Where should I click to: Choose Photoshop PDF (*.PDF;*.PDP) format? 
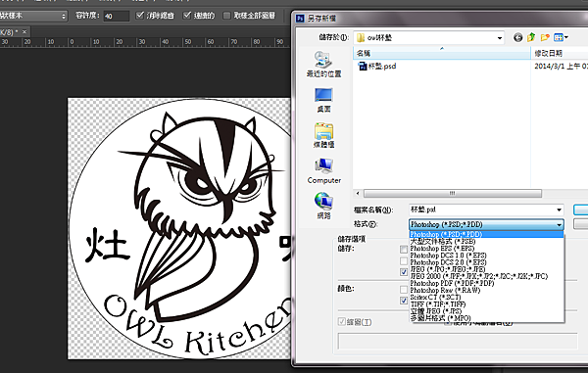click(486, 284)
